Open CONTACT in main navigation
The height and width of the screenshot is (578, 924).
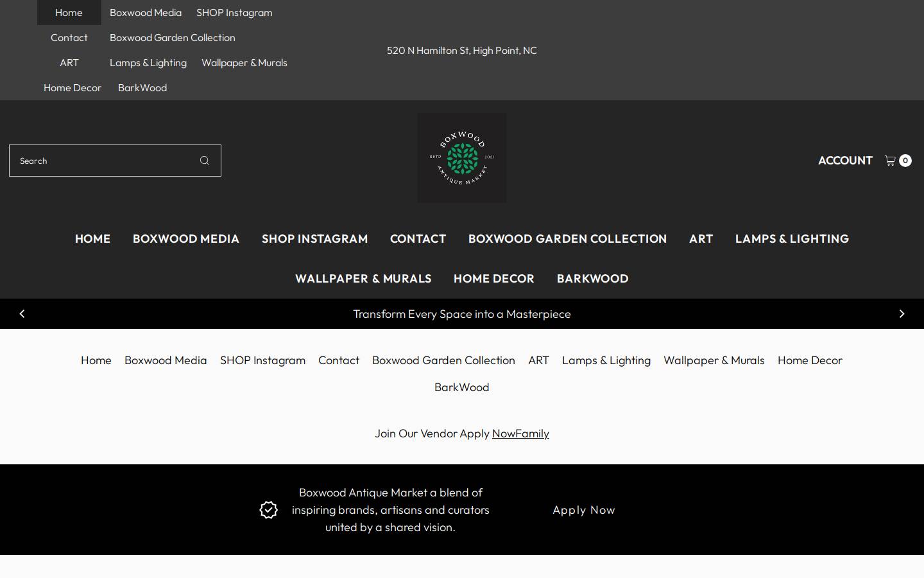(418, 239)
